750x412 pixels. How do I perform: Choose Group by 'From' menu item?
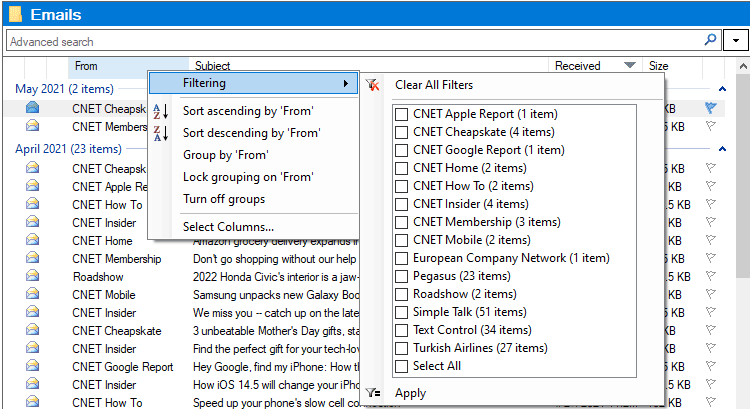tap(225, 155)
